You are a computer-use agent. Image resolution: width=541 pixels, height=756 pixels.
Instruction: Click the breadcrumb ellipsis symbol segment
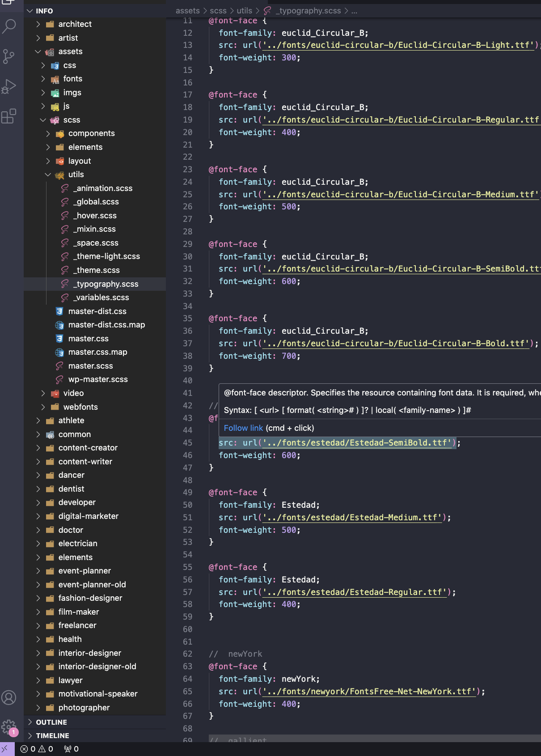[354, 11]
